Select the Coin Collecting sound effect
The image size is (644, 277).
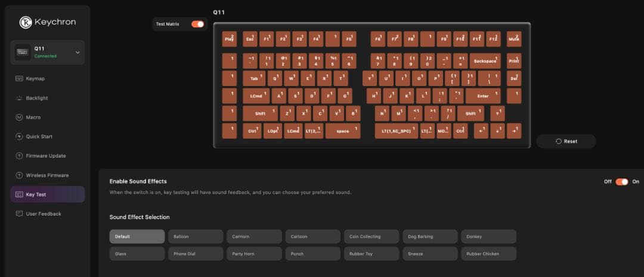tap(371, 237)
